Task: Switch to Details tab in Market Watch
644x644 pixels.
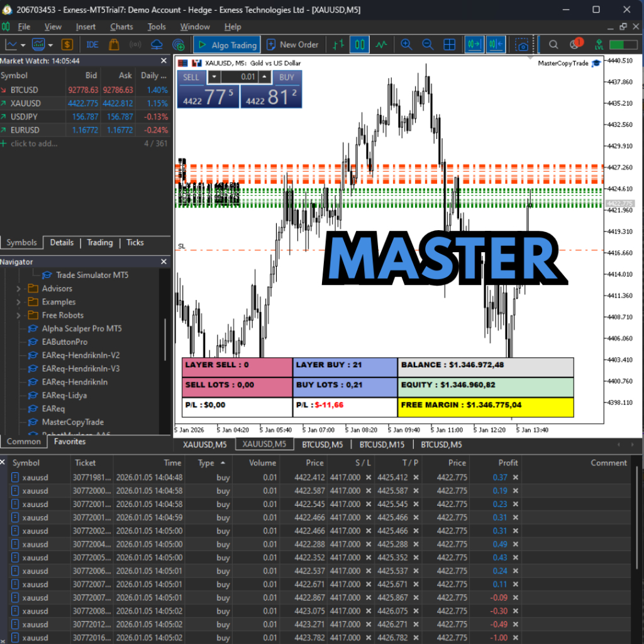Action: click(62, 242)
